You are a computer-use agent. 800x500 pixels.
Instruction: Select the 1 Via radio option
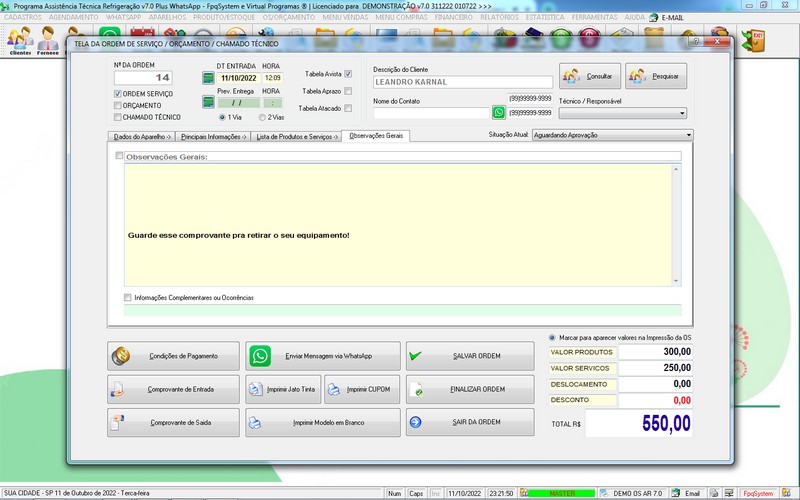coord(222,117)
